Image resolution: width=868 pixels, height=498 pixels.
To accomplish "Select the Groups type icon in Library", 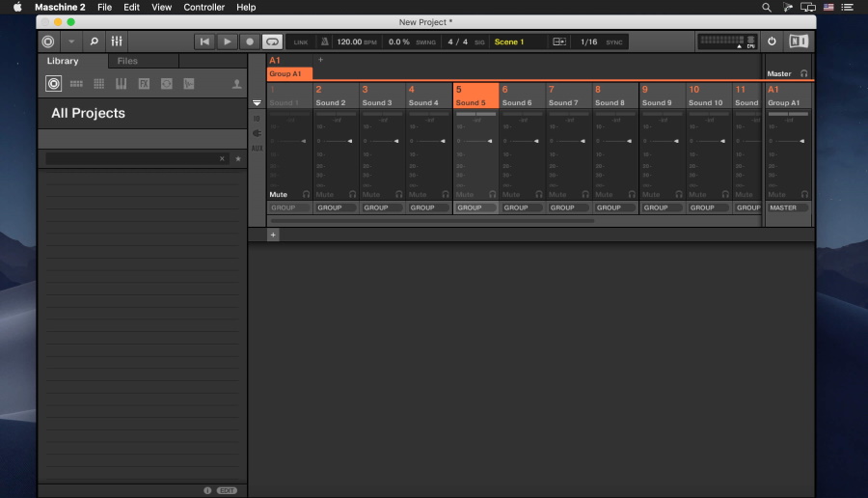I will (x=76, y=84).
